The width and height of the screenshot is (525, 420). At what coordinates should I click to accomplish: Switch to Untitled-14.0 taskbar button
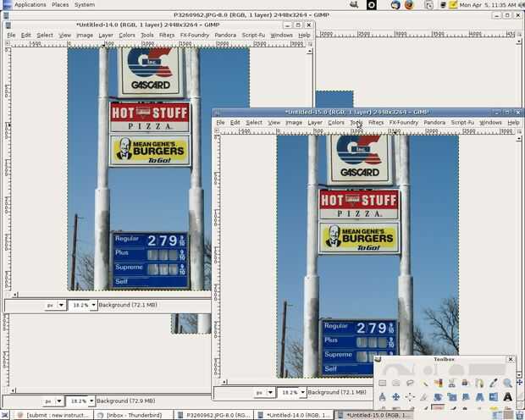click(x=295, y=415)
